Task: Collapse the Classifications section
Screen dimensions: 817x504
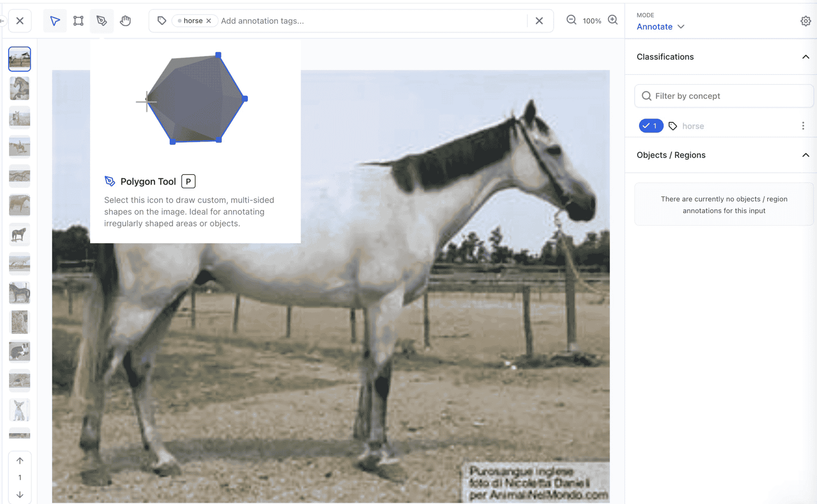Action: [x=806, y=57]
